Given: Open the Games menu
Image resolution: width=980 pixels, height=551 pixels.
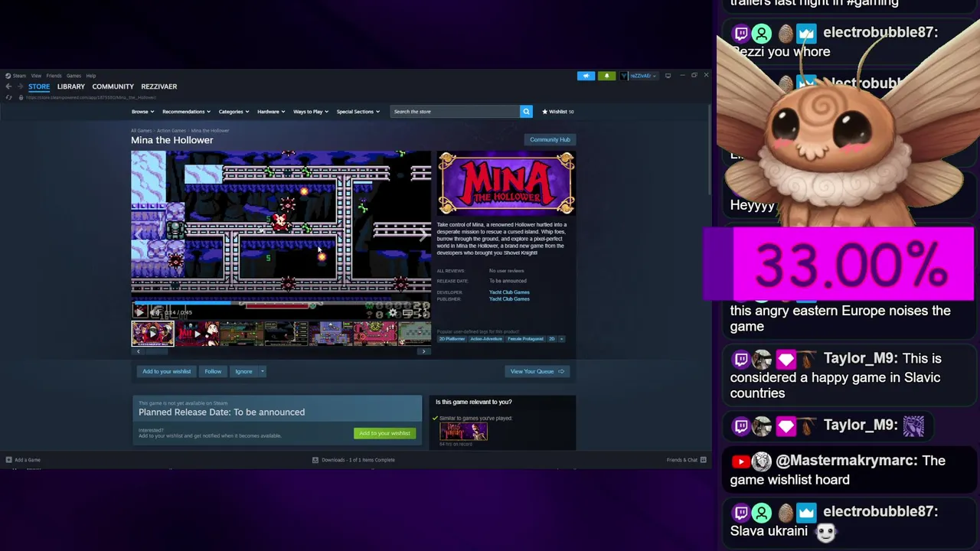Looking at the screenshot, I should tap(73, 76).
